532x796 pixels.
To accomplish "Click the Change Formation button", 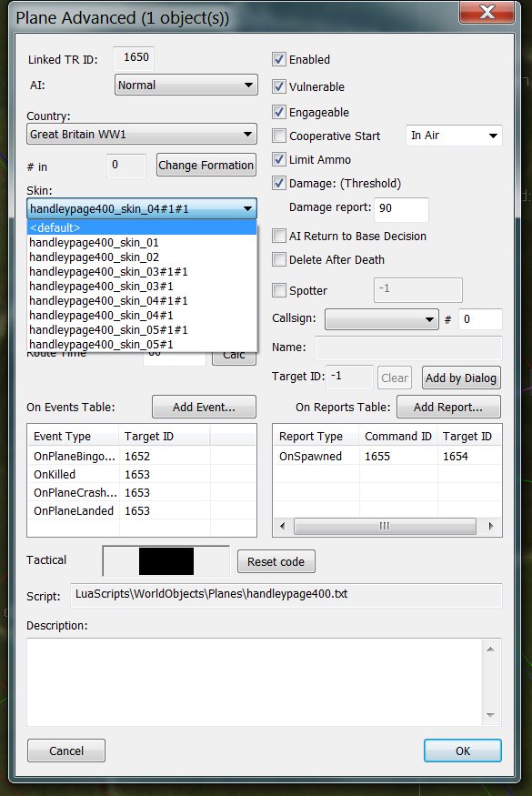I will (206, 165).
